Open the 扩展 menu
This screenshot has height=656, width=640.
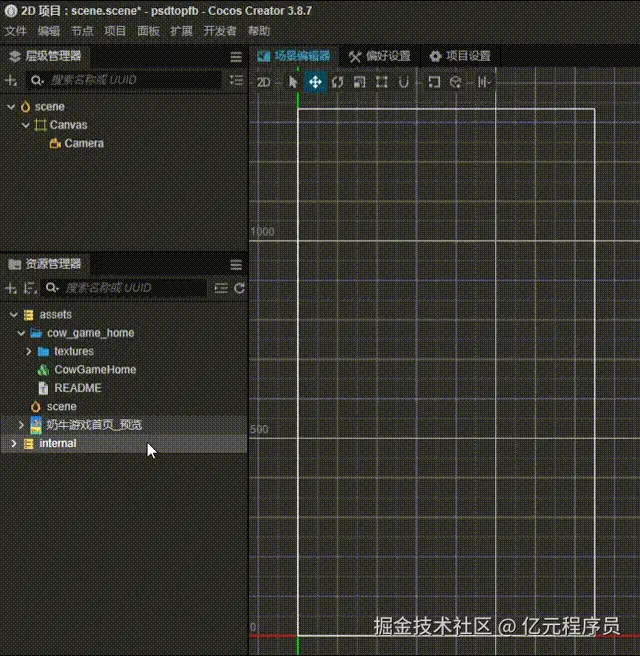tap(181, 31)
